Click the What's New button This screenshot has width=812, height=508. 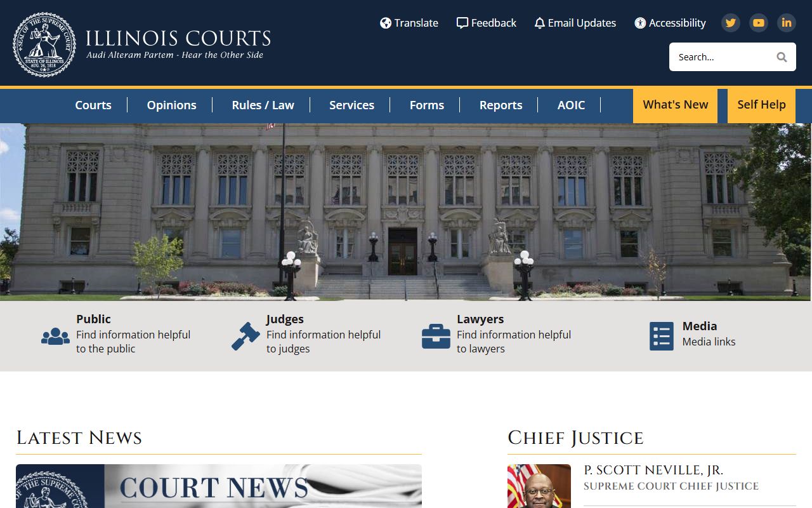pyautogui.click(x=675, y=105)
